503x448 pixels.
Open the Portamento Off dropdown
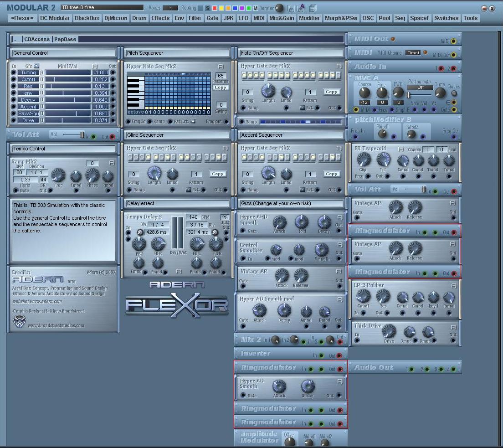click(420, 87)
